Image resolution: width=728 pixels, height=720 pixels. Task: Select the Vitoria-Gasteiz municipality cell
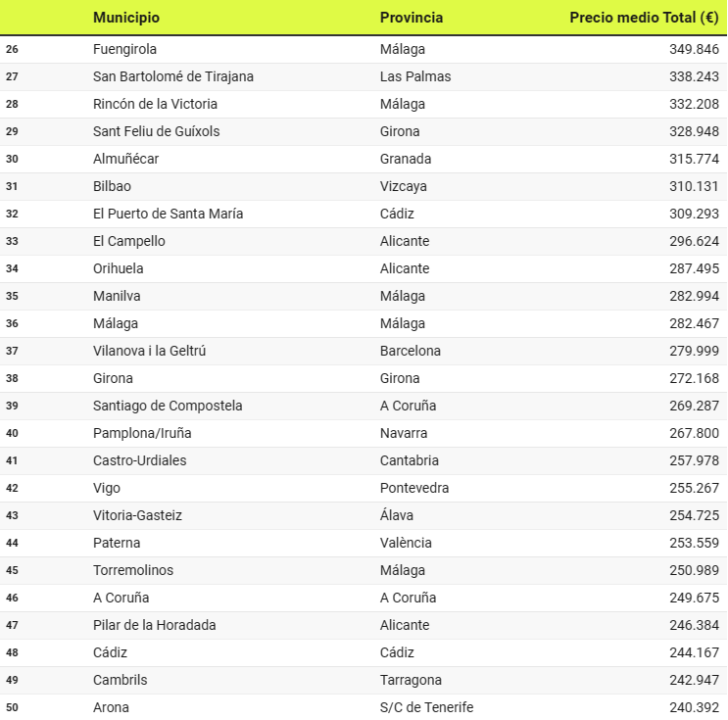(137, 515)
